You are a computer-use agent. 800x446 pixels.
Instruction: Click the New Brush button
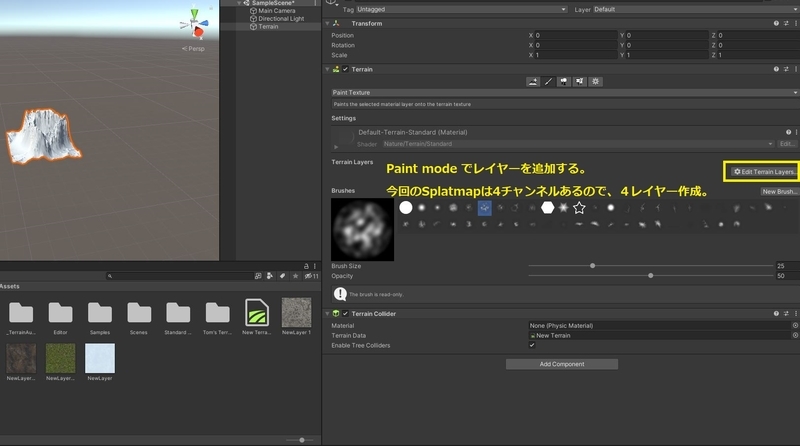coord(779,191)
